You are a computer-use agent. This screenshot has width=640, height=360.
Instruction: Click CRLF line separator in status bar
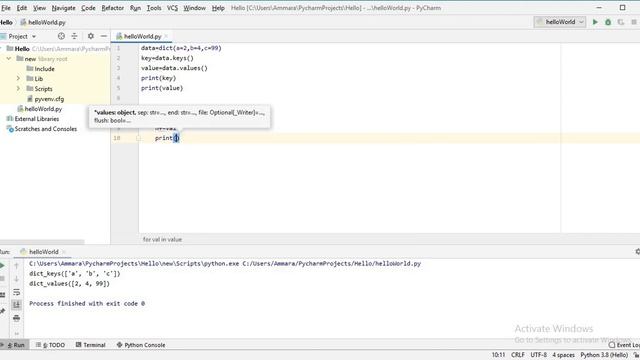click(x=518, y=355)
